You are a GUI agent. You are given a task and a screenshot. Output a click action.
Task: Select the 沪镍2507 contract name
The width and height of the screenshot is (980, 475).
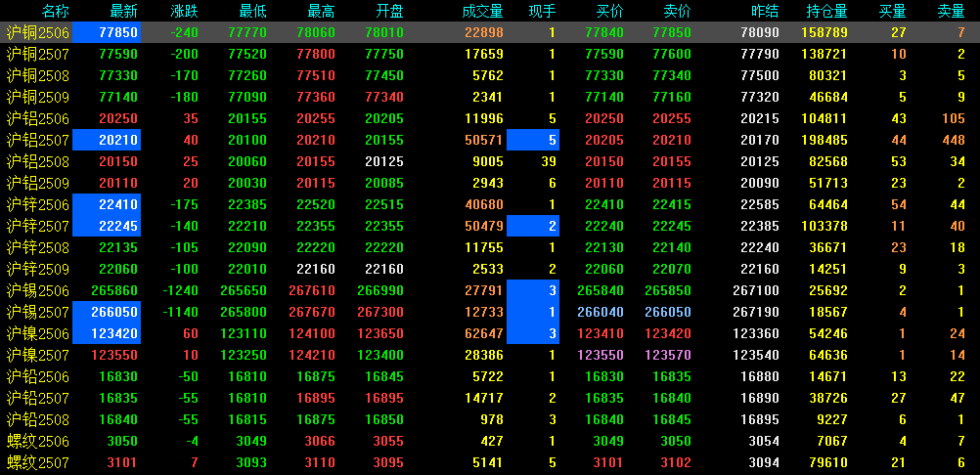(37, 355)
